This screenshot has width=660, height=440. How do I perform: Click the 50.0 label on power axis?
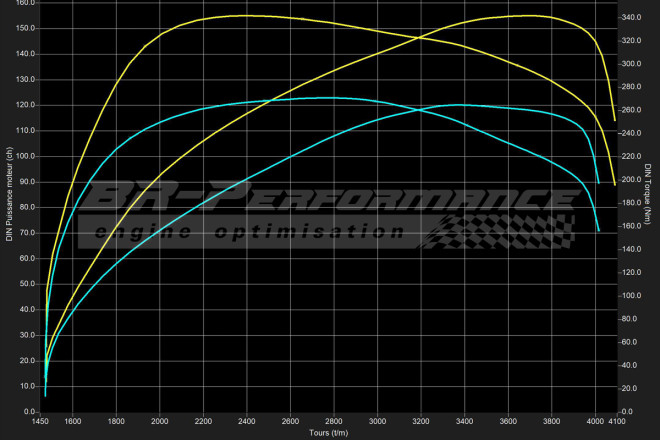pos(26,284)
